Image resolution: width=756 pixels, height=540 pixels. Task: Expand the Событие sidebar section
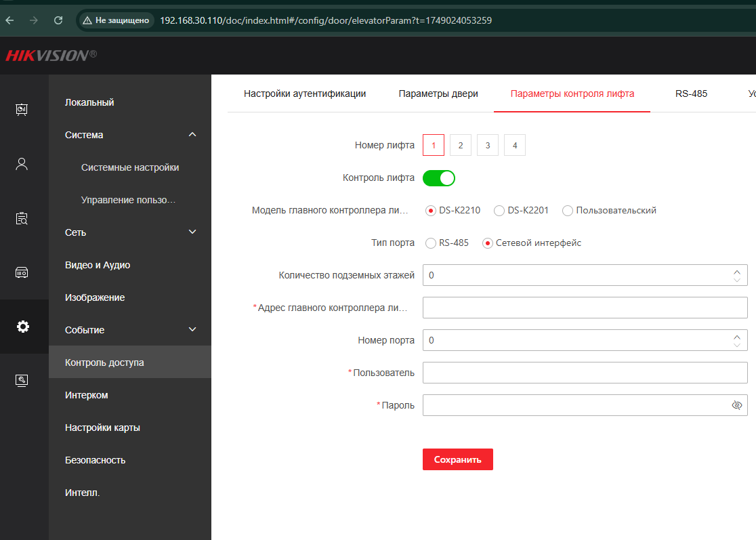tap(192, 330)
